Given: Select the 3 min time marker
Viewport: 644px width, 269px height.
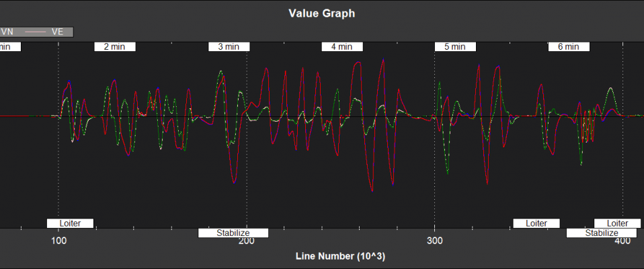Looking at the screenshot, I should [229, 47].
